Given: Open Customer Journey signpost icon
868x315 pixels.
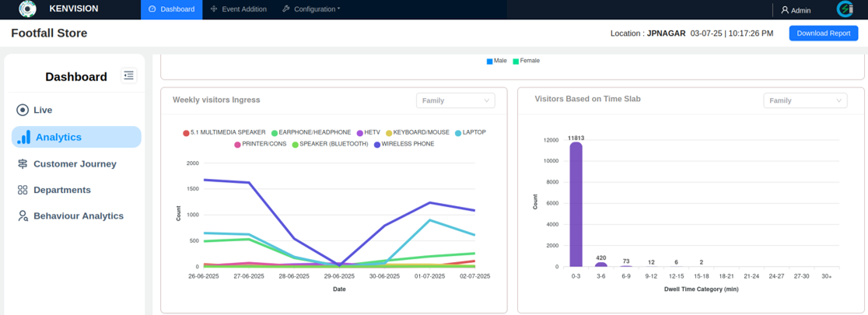Looking at the screenshot, I should click(x=23, y=164).
